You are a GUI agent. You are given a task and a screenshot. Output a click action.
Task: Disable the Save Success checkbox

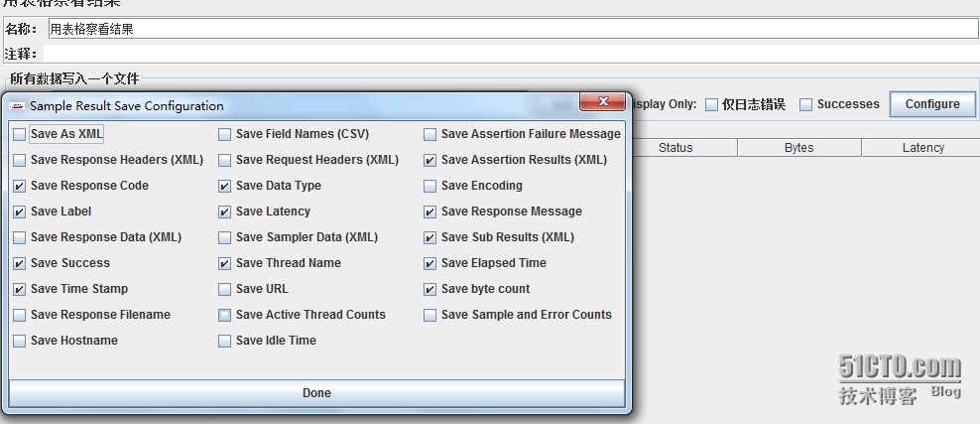pyautogui.click(x=20, y=263)
